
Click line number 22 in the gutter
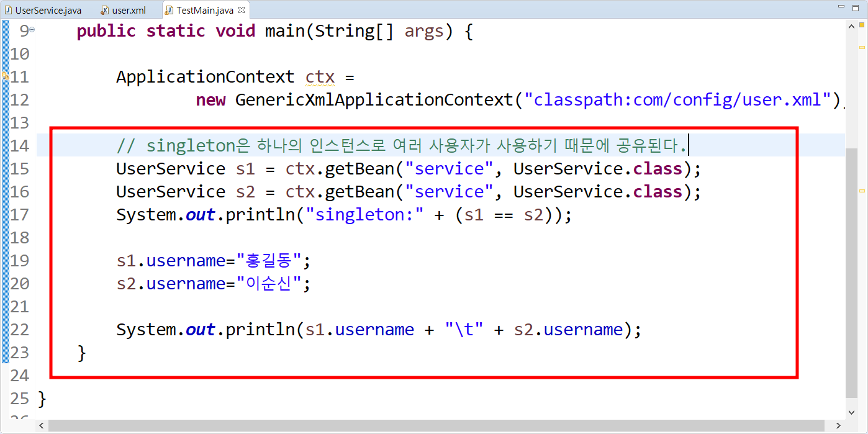point(19,330)
